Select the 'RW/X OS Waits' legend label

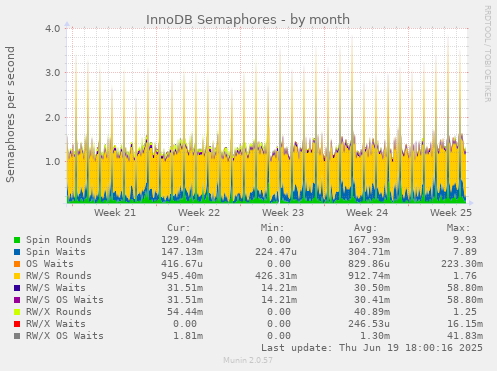pos(65,336)
